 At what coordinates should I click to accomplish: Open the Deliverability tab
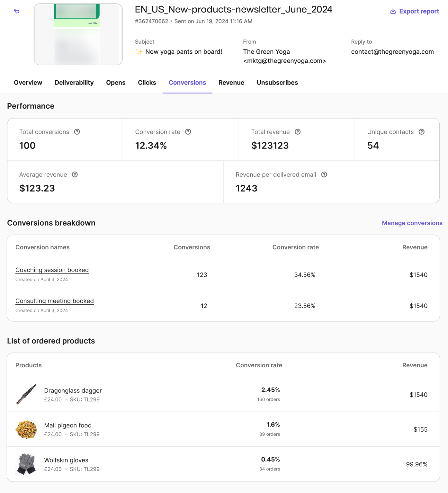pyautogui.click(x=74, y=83)
